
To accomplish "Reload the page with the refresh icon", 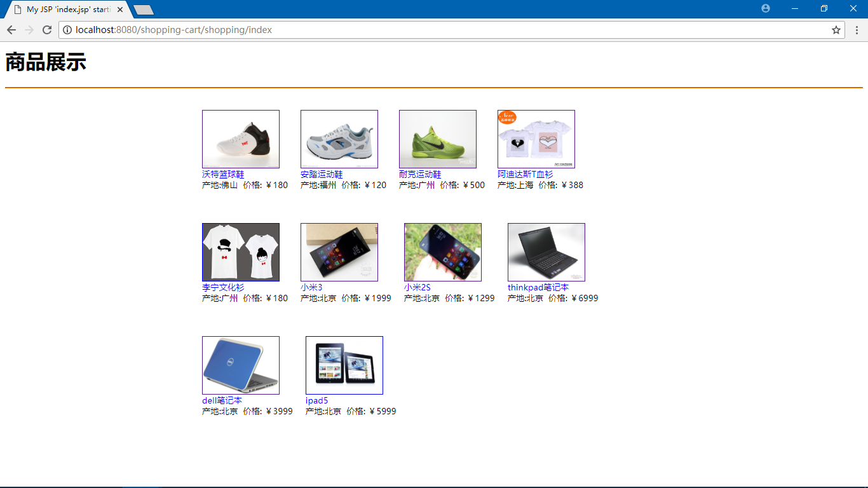I will (47, 30).
